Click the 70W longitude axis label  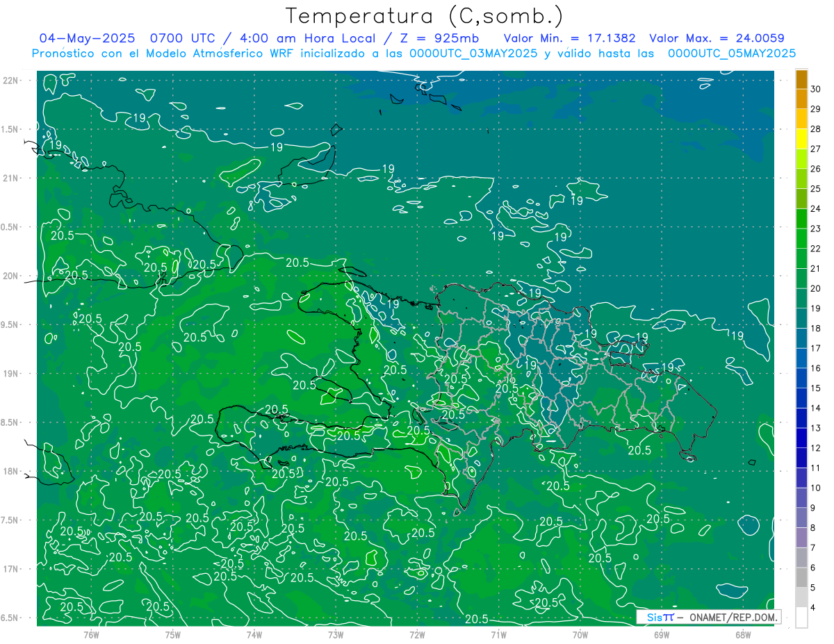coord(580,635)
